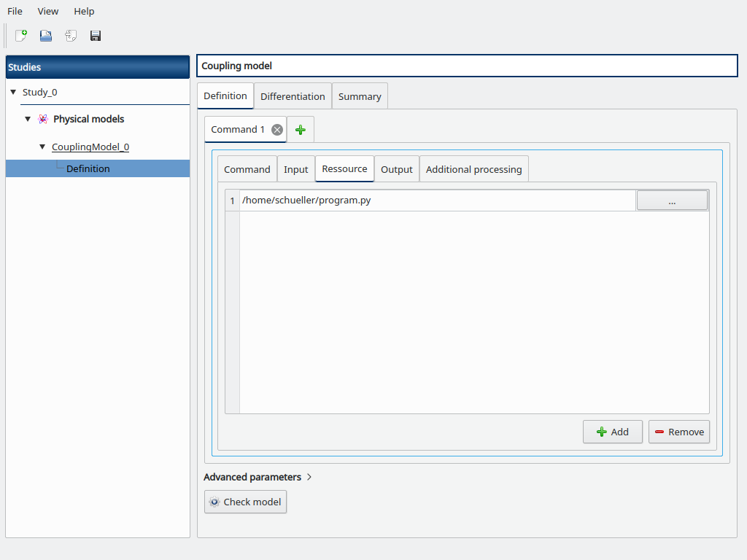Screen dimensions: 747x560
Task: Expand the Advanced parameters section
Action: 258,477
